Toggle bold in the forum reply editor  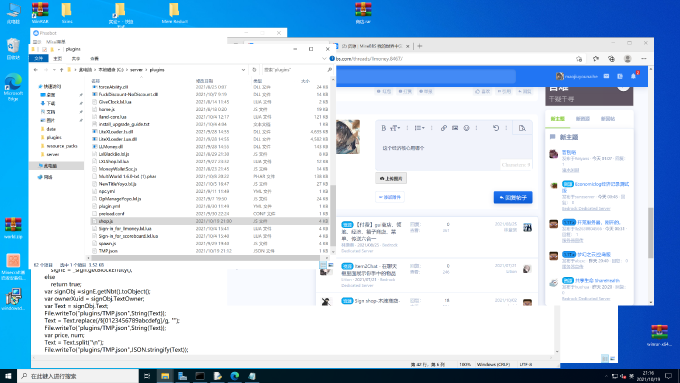[383, 128]
